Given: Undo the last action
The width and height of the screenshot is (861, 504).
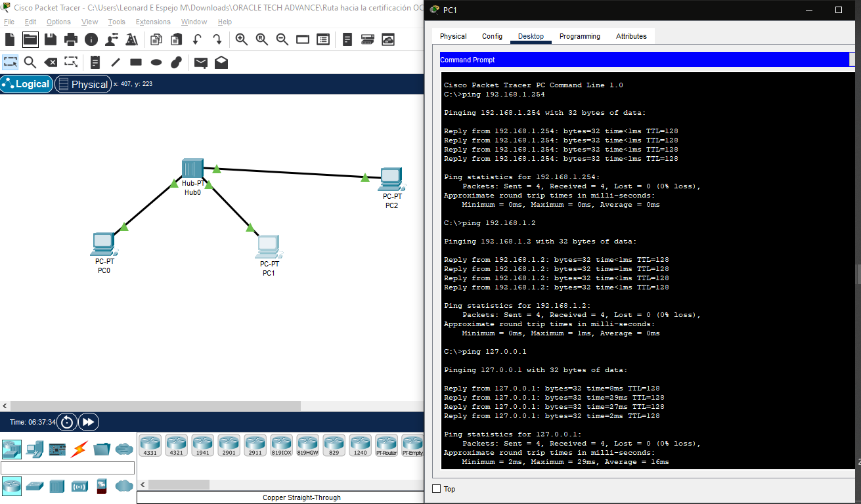Looking at the screenshot, I should click(x=197, y=39).
